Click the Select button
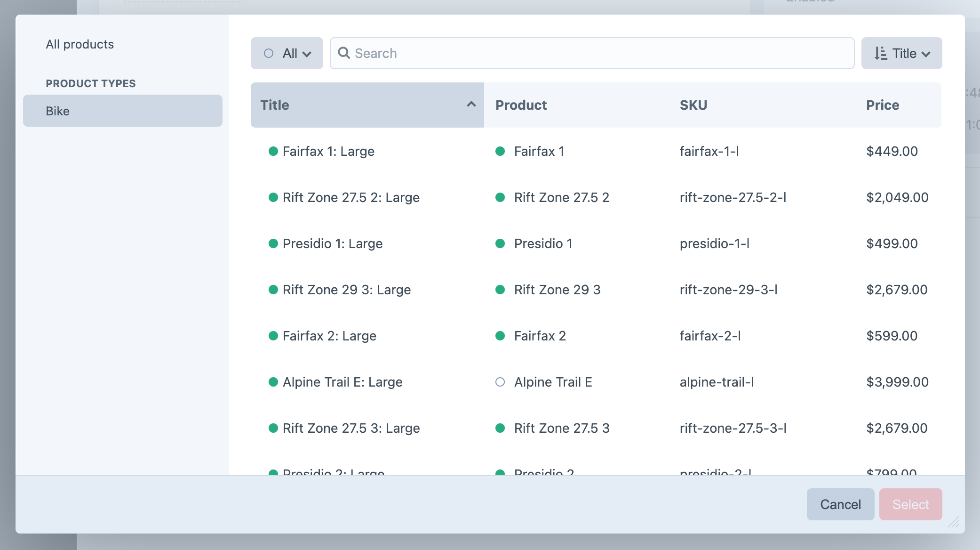 coord(910,504)
